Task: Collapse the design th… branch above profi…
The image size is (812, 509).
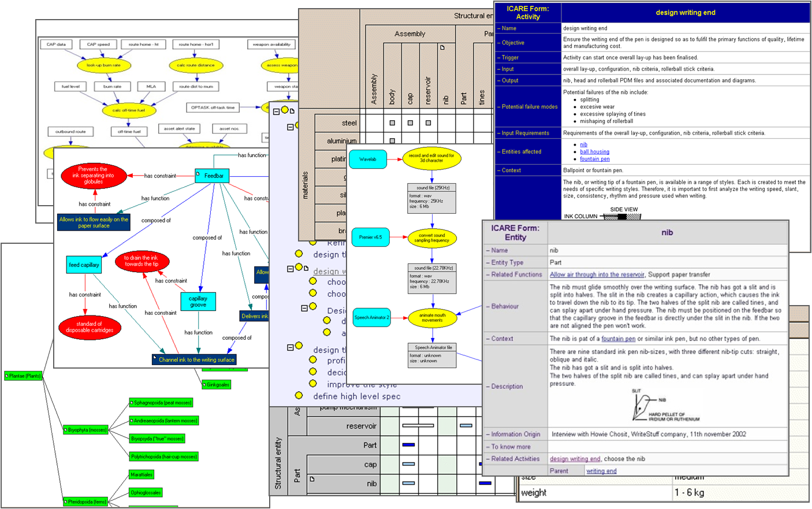Action: click(x=290, y=347)
